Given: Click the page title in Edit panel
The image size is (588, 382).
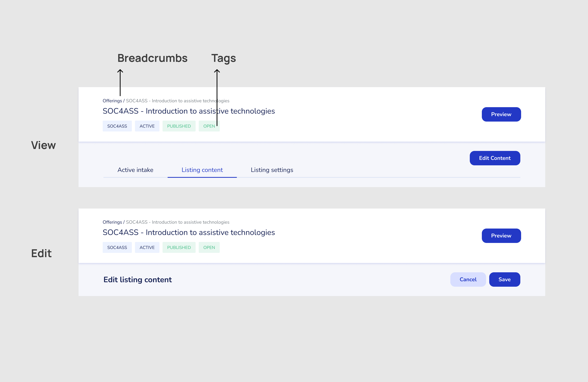Looking at the screenshot, I should pyautogui.click(x=188, y=232).
